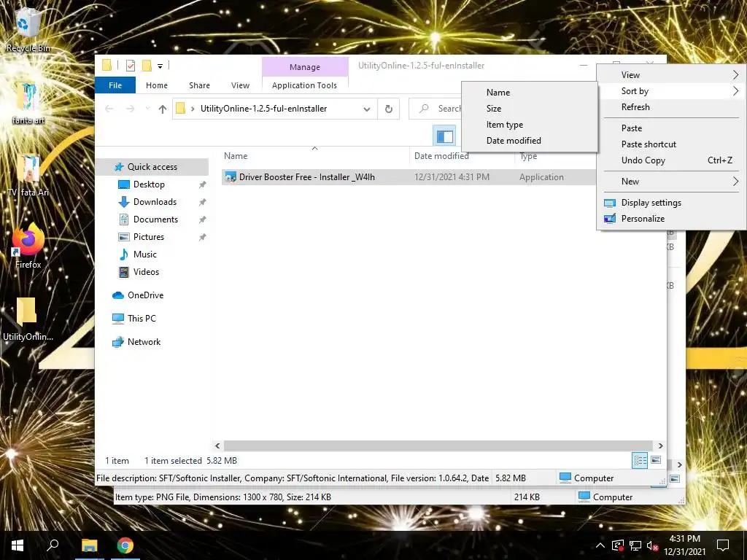Navigate forward in Explorer

click(x=130, y=109)
